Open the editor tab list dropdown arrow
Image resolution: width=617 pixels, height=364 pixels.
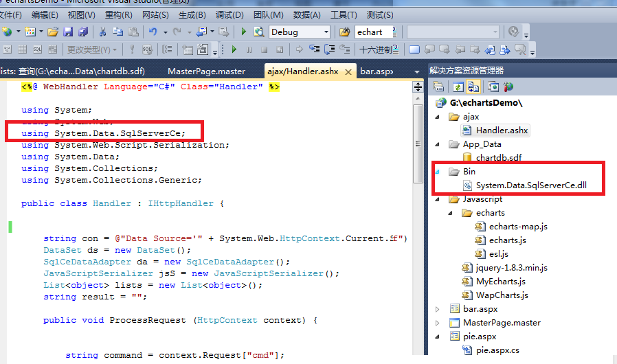(416, 71)
